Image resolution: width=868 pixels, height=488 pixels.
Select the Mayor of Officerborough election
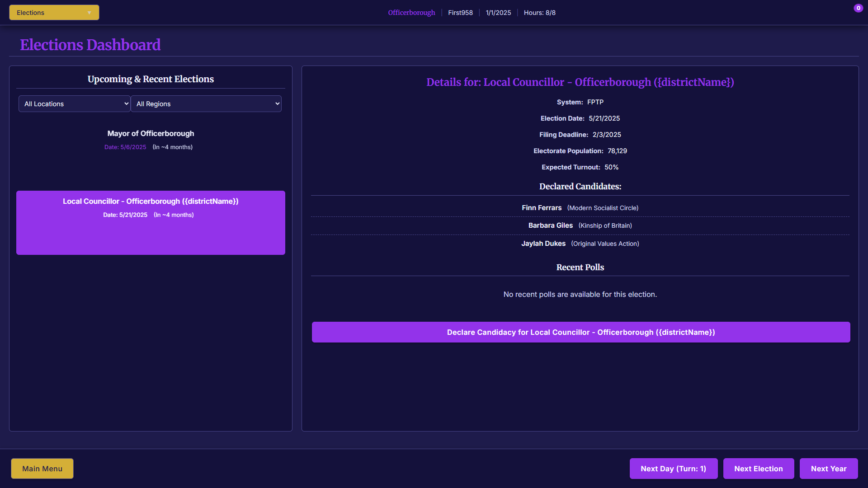(151, 134)
